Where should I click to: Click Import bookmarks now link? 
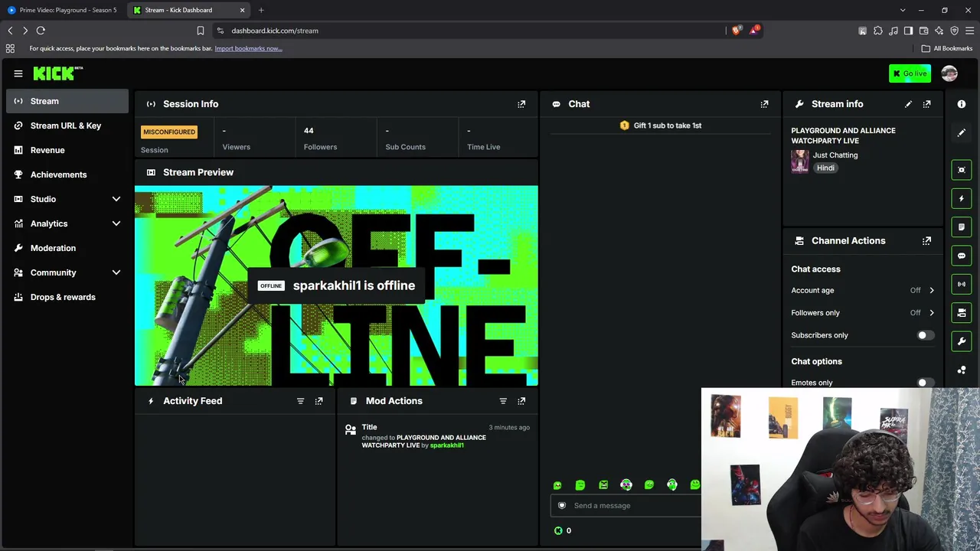pos(248,48)
